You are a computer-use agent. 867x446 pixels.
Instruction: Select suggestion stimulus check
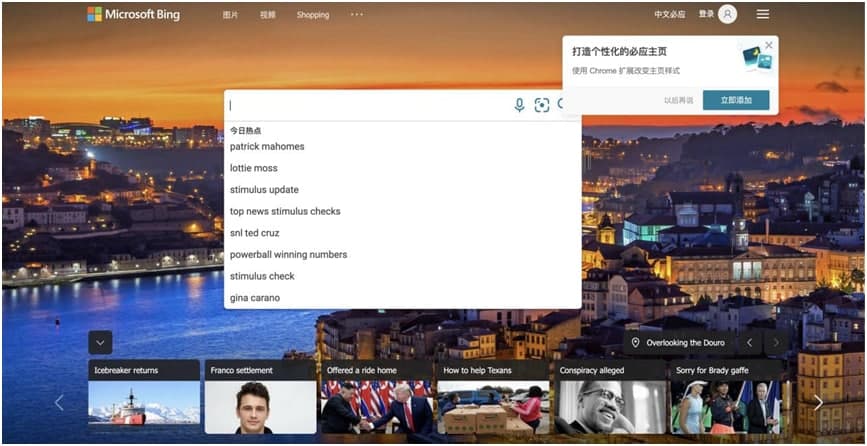[403, 276]
